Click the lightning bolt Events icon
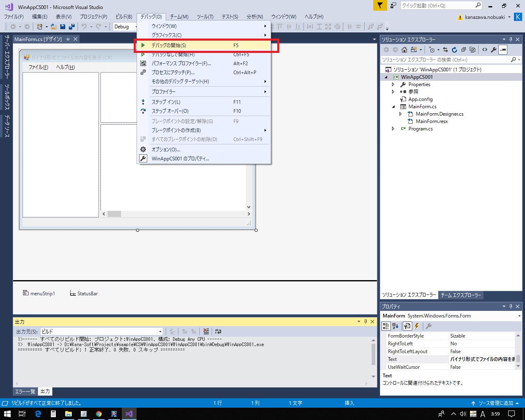This screenshot has height=420, width=525. [x=417, y=326]
